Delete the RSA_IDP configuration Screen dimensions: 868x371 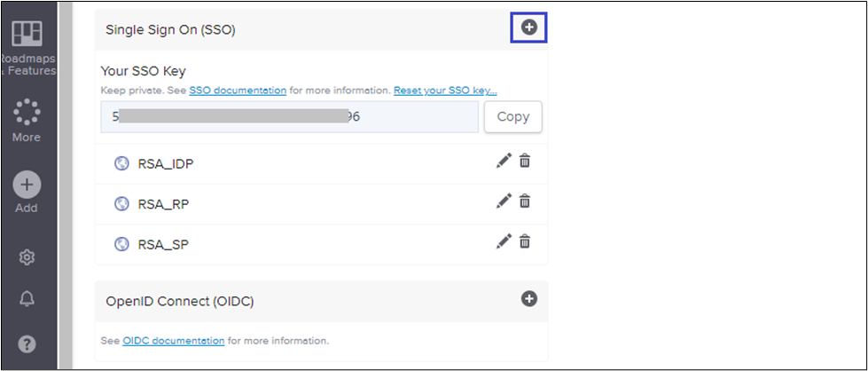525,161
